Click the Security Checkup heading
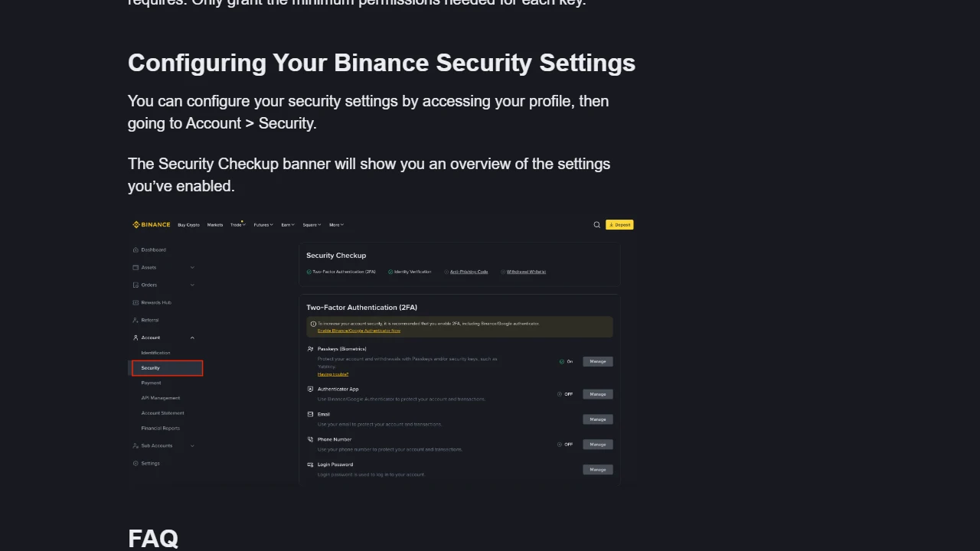Viewport: 980px width, 551px height. (336, 256)
